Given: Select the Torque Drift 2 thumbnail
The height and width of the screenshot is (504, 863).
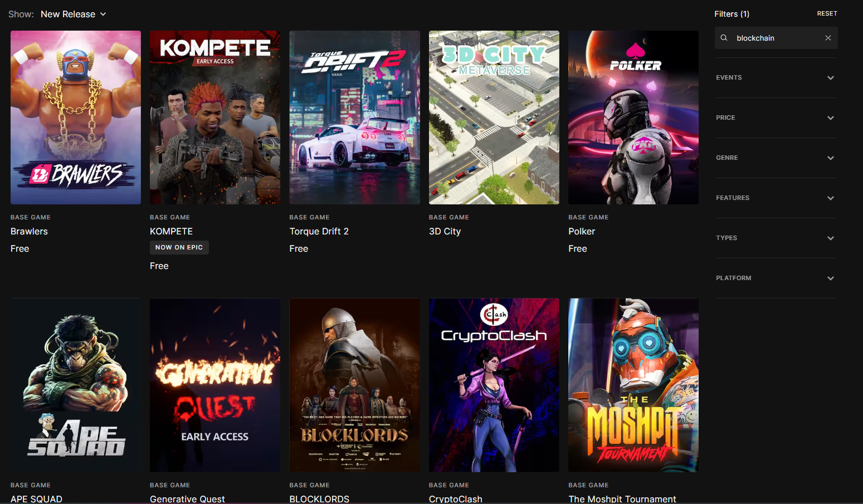Looking at the screenshot, I should (x=355, y=118).
